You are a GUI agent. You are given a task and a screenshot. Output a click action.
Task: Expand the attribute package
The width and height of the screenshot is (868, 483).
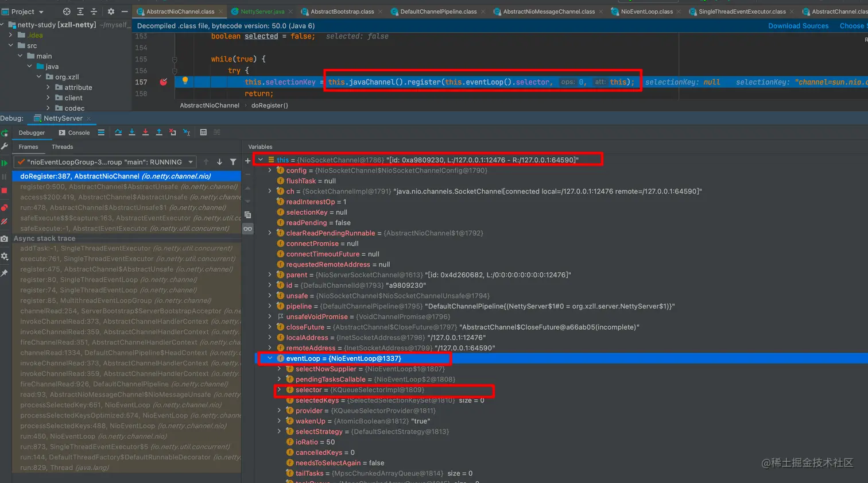49,87
